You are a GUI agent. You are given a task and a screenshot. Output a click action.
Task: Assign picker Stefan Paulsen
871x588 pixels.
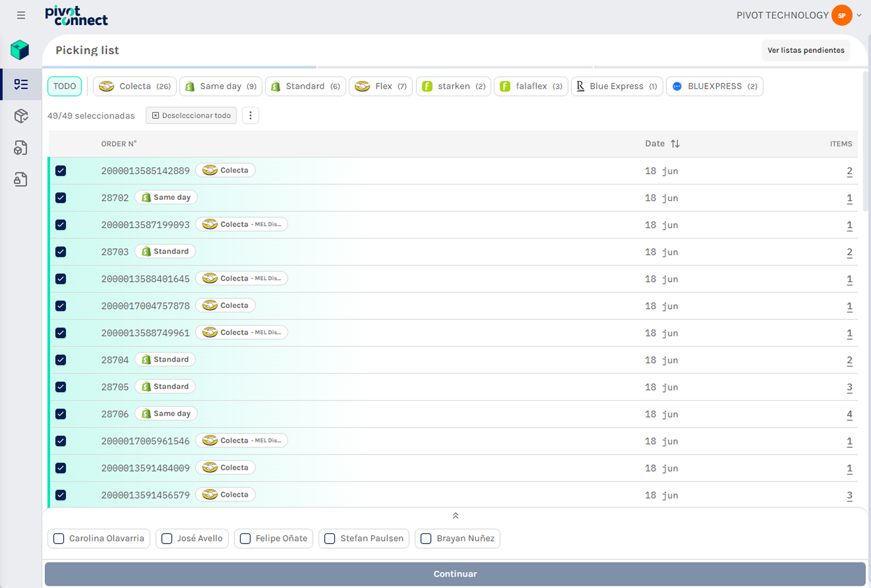point(364,539)
